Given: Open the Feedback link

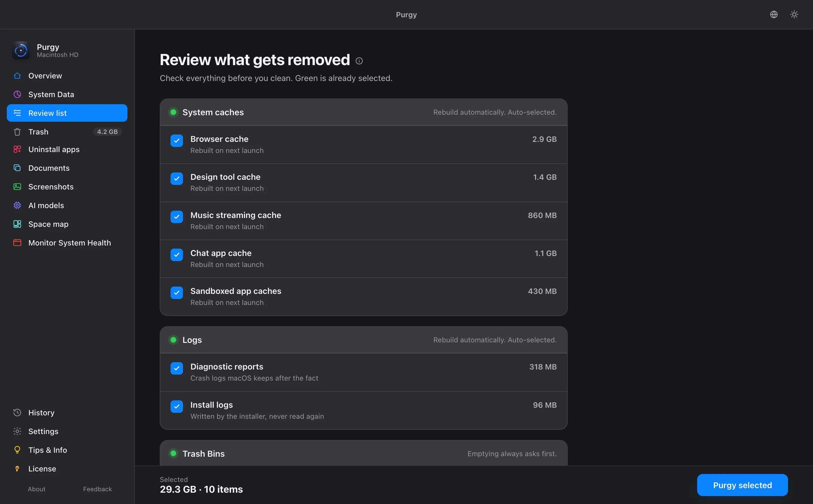Looking at the screenshot, I should pyautogui.click(x=97, y=489).
